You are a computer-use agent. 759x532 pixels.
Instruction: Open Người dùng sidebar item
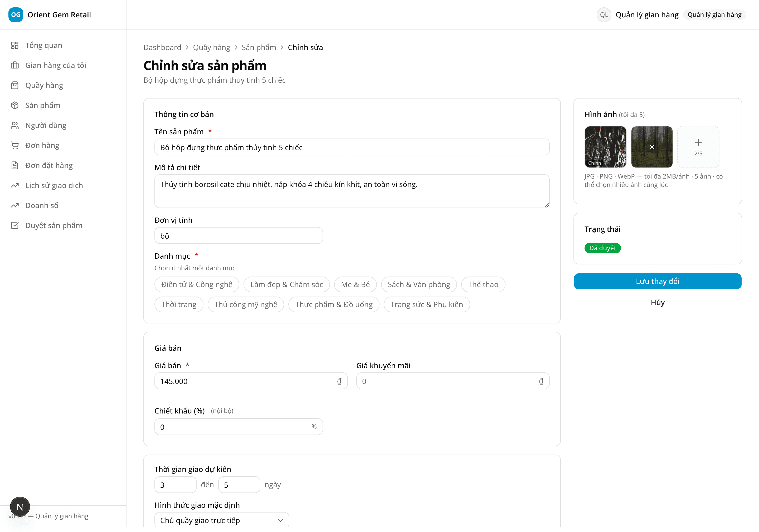tap(63, 125)
